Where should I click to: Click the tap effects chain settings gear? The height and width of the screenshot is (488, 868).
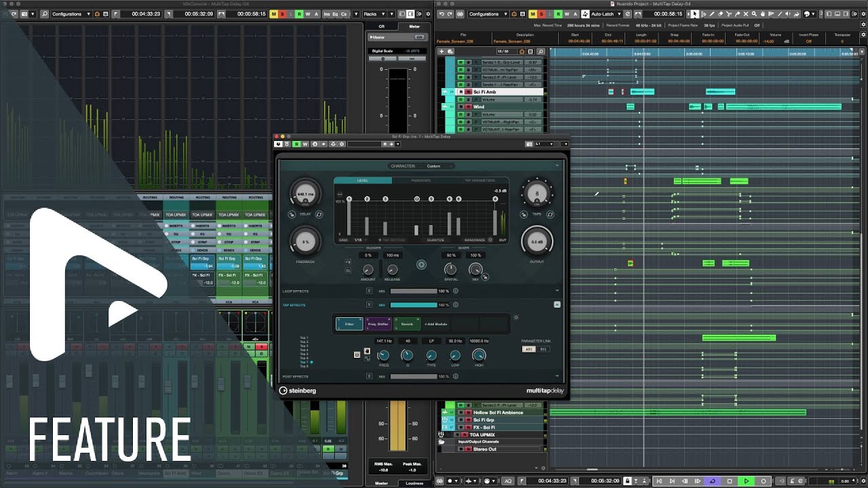[x=516, y=317]
